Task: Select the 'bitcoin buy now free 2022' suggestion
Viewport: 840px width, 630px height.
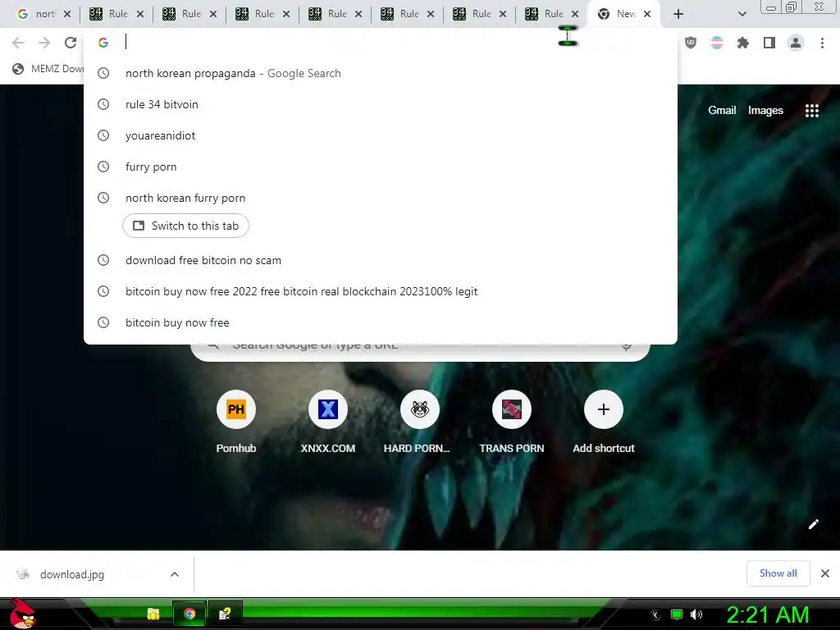Action: pyautogui.click(x=381, y=291)
